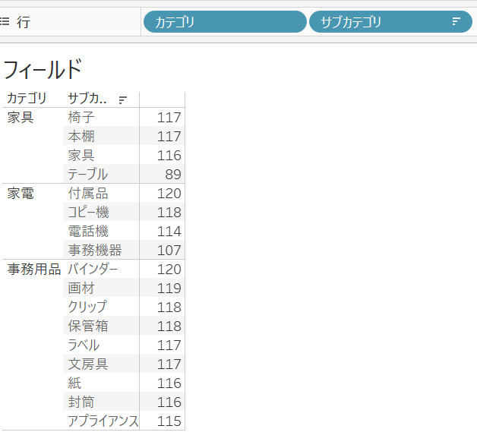
Task: Click the value 115 for アプライアンス
Action: pos(169,421)
